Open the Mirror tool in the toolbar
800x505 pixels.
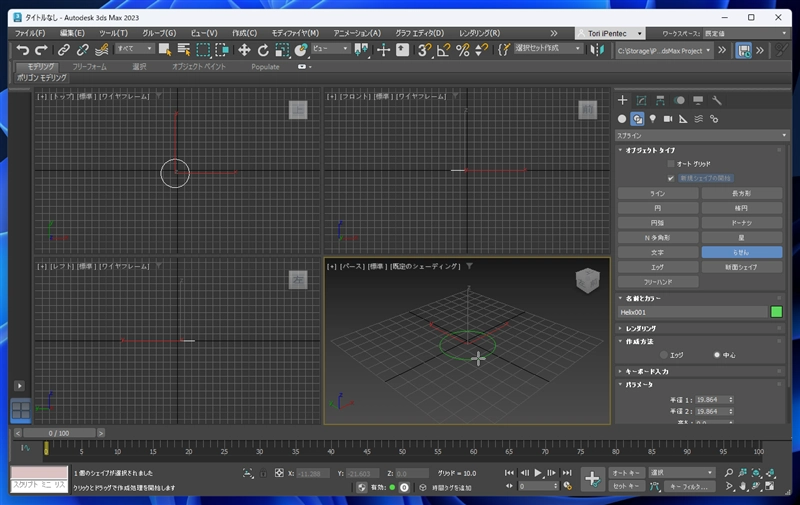597,49
